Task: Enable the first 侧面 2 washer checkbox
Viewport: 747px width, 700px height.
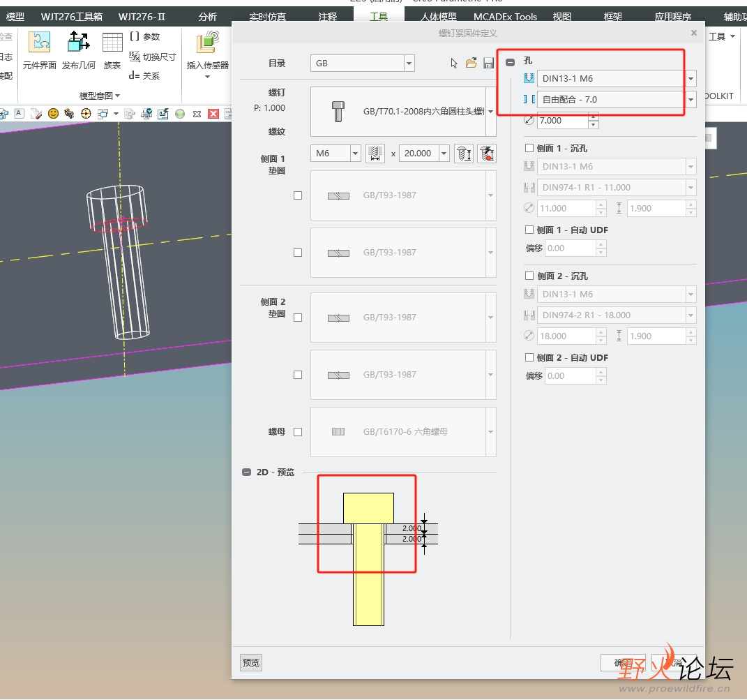Action: (x=298, y=318)
